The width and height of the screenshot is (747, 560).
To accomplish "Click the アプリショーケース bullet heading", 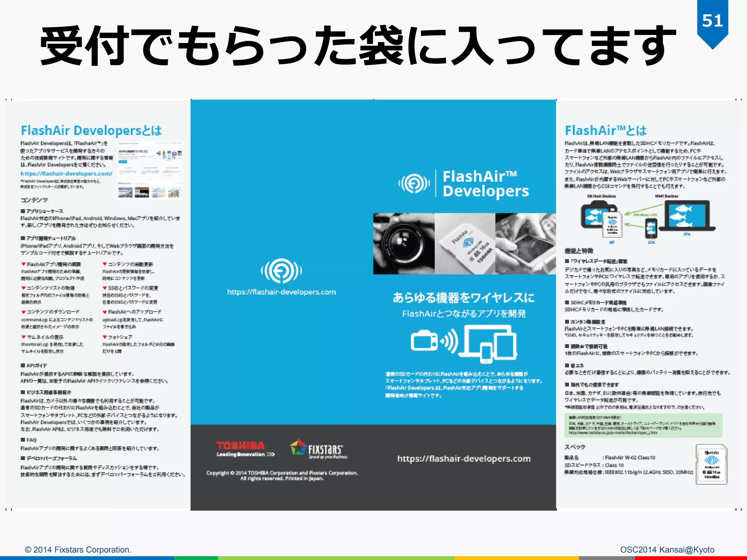I will pos(42,211).
